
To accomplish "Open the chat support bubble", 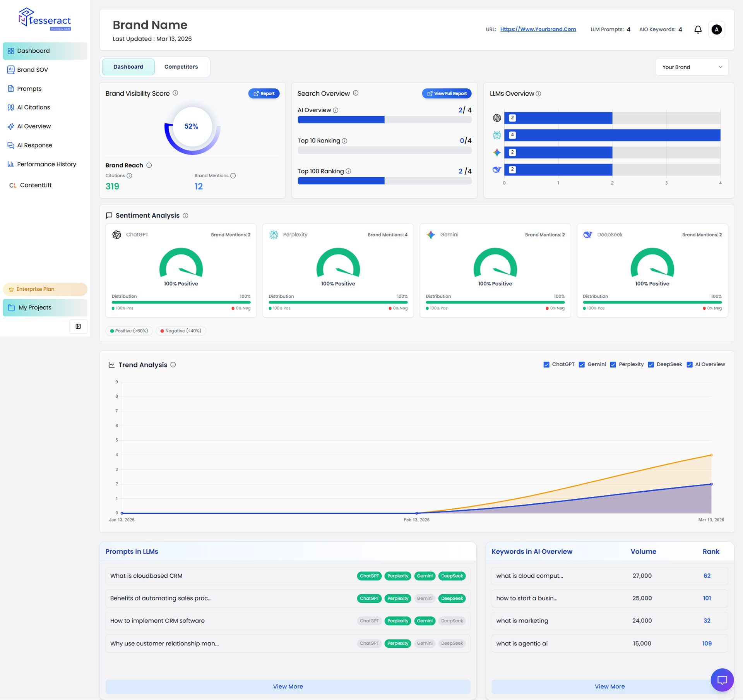I will [x=722, y=679].
